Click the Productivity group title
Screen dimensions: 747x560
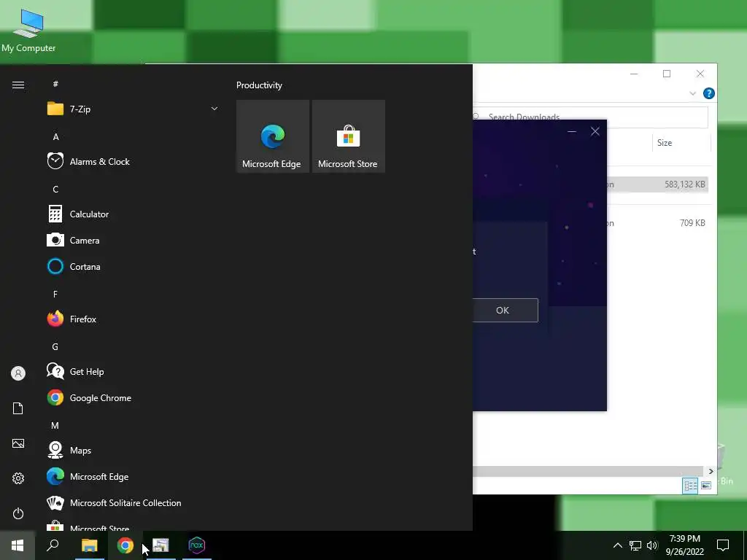[259, 85]
